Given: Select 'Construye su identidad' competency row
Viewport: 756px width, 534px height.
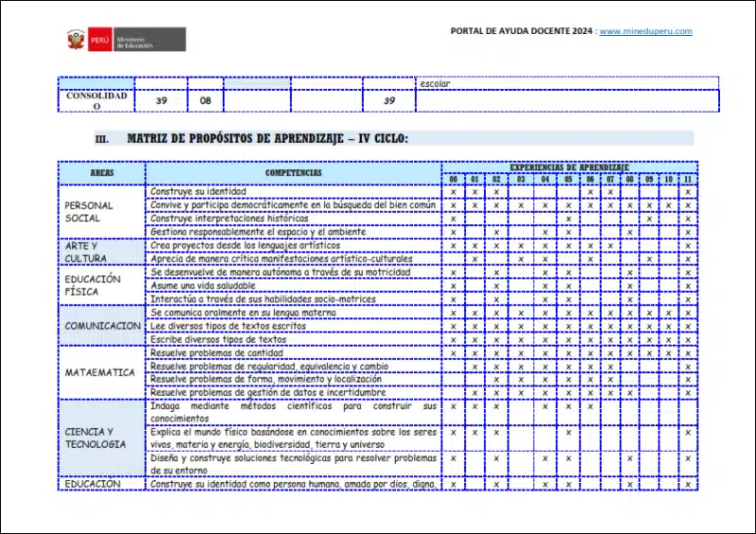Looking at the screenshot, I should coord(198,191).
